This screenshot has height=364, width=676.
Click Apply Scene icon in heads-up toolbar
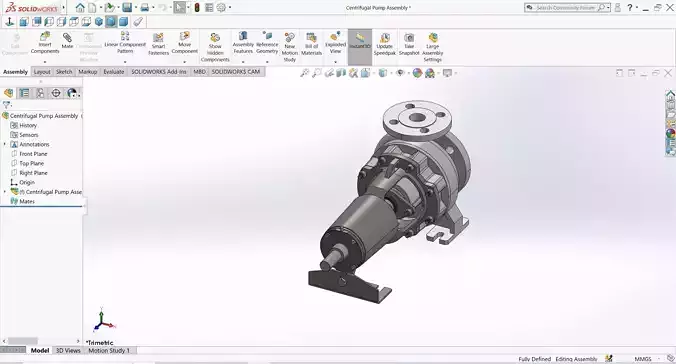click(429, 73)
